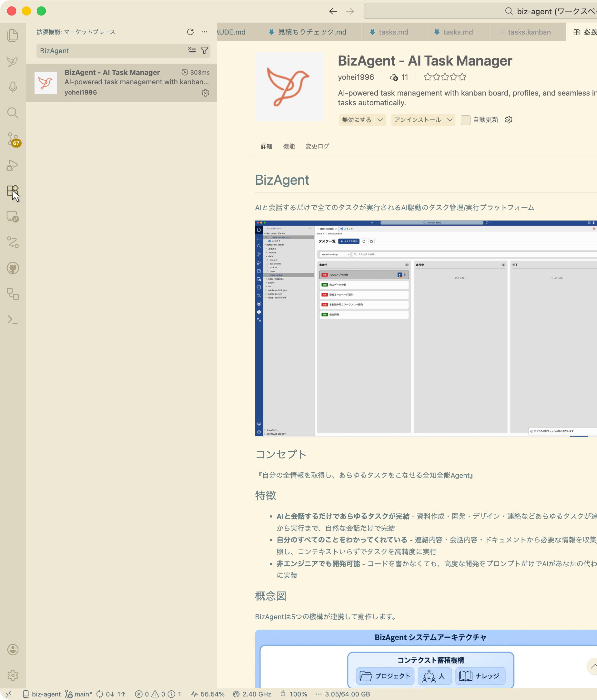Open manage settings for BizAgent search result
Image resolution: width=597 pixels, height=700 pixels.
(x=206, y=93)
